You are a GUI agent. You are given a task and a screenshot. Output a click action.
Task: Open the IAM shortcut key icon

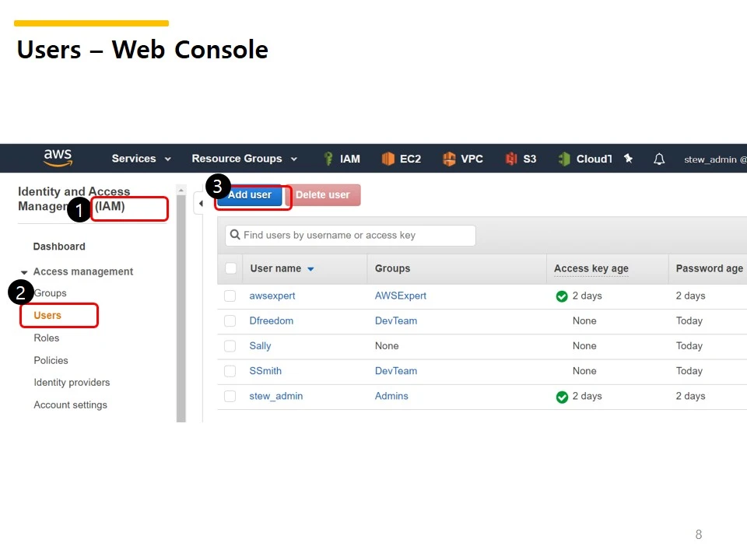tap(328, 159)
